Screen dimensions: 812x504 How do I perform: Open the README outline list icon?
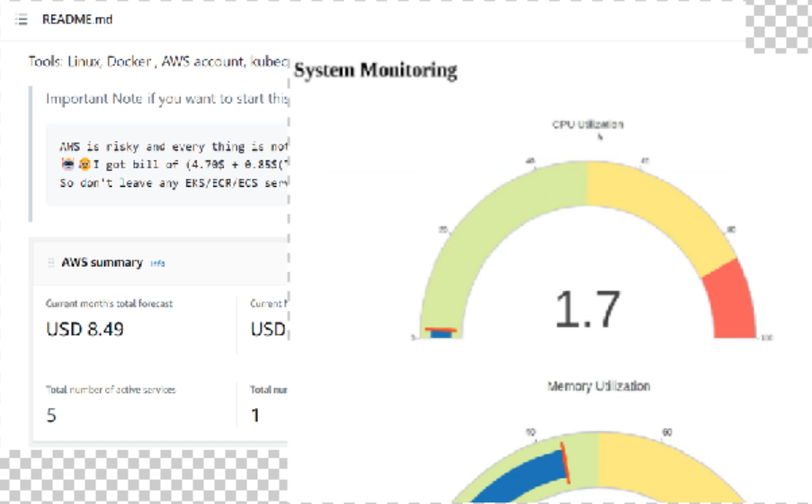pos(22,20)
